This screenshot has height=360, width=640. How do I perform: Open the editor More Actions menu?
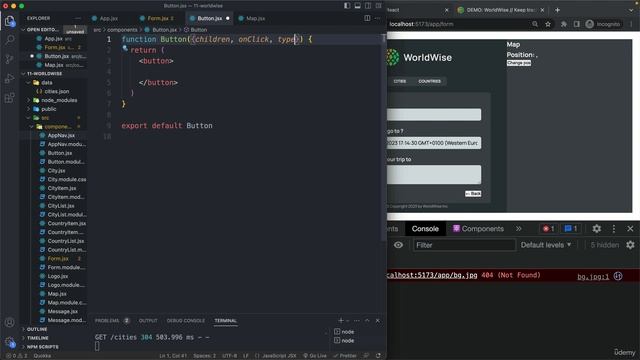point(378,18)
